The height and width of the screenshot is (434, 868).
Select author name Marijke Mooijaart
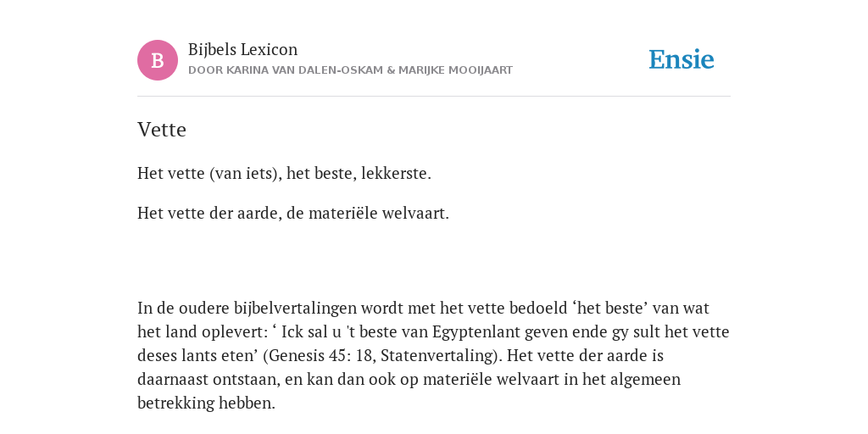tap(455, 70)
